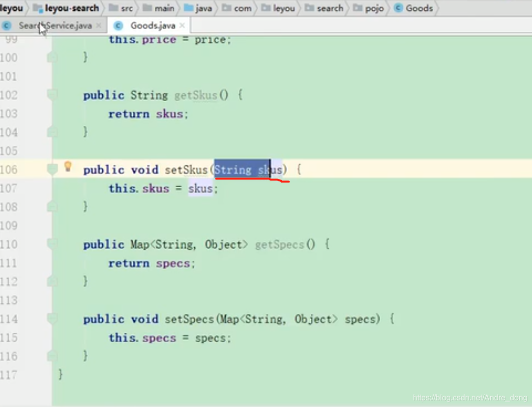This screenshot has width=532, height=407.
Task: Collapse setSpecs method at line 114
Action: click(x=52, y=319)
